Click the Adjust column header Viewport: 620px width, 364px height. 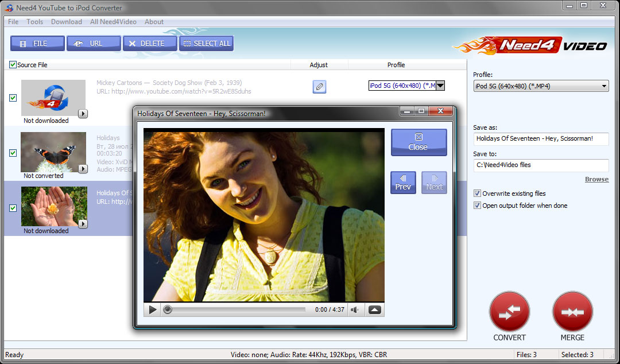coord(319,65)
